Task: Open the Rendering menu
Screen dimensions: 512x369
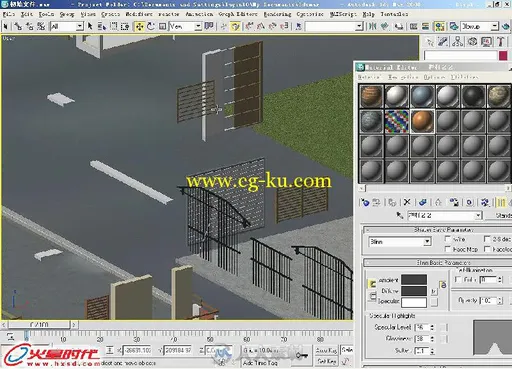Action: [277, 14]
